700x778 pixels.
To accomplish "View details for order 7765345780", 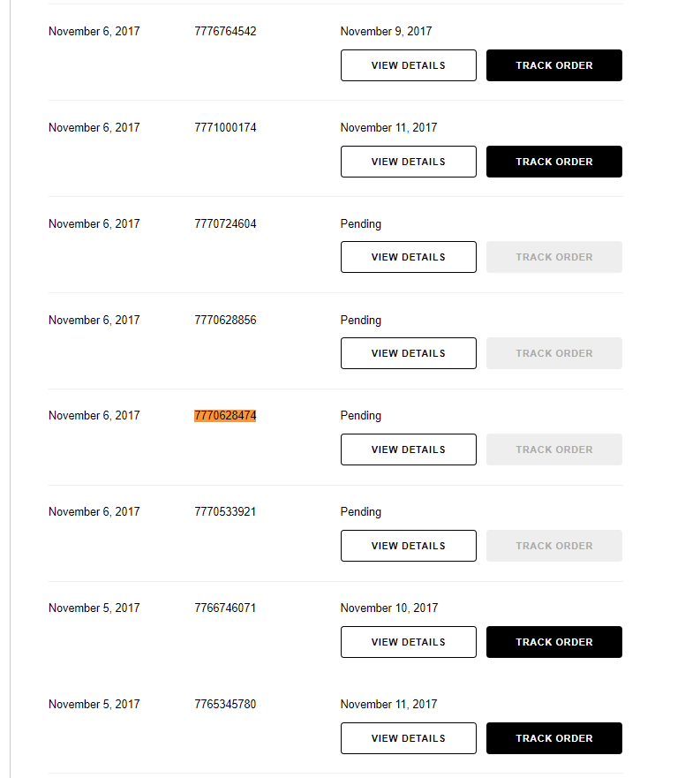I will click(x=408, y=738).
